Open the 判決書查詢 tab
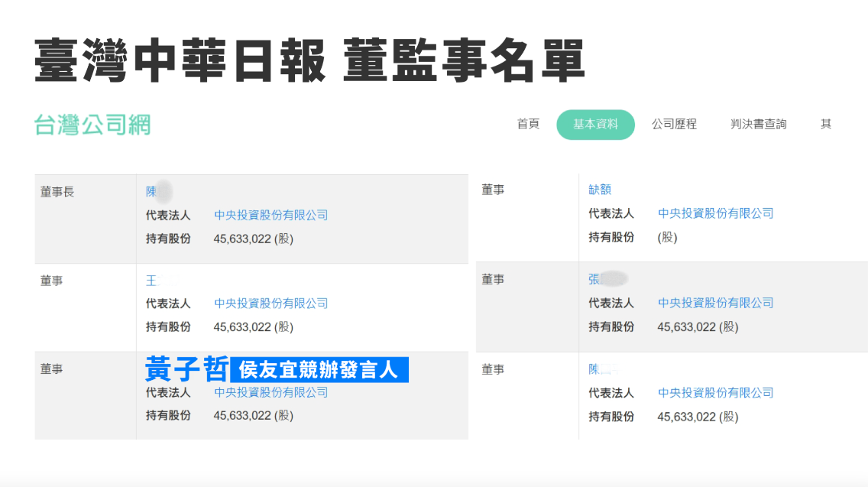This screenshot has height=487, width=868. coord(758,124)
